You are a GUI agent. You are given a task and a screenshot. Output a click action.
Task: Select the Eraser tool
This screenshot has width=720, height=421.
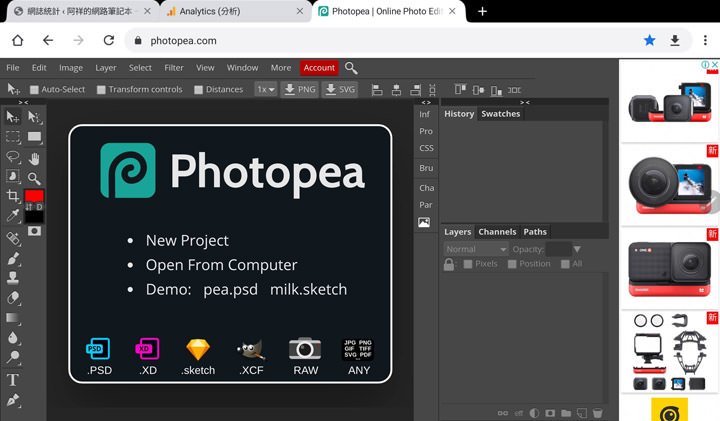point(12,298)
